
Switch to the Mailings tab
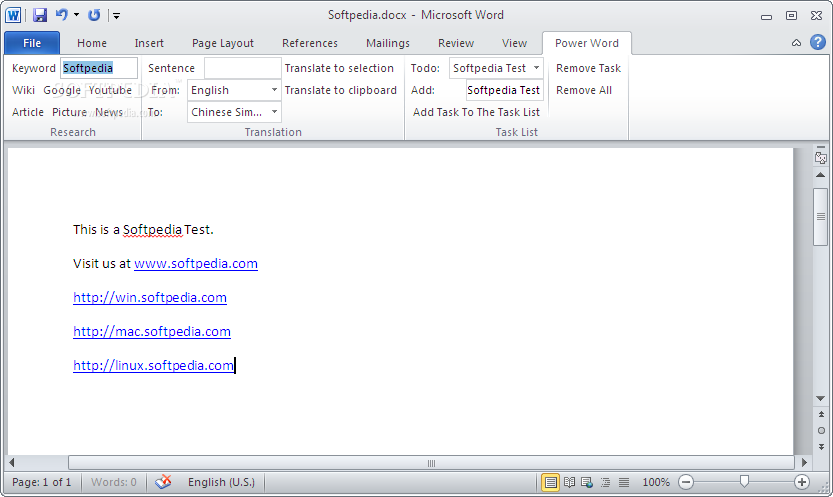(388, 43)
